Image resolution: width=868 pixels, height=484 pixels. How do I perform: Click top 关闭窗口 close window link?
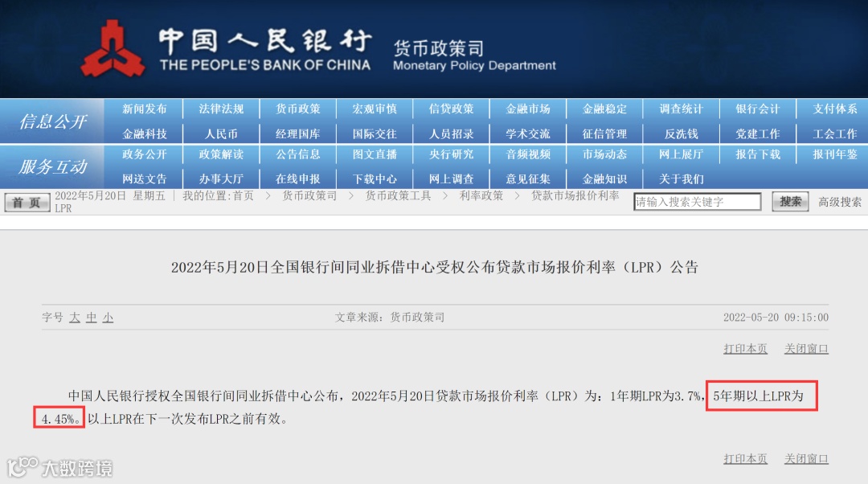(806, 348)
